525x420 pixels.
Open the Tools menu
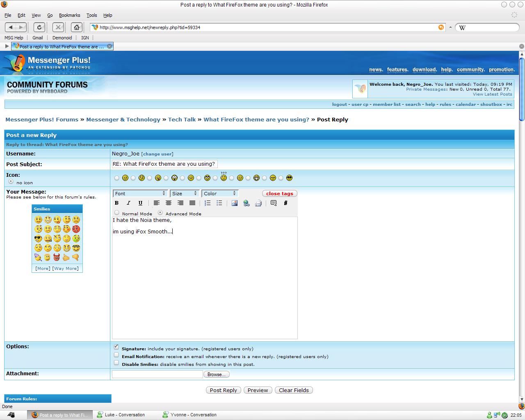(x=91, y=15)
